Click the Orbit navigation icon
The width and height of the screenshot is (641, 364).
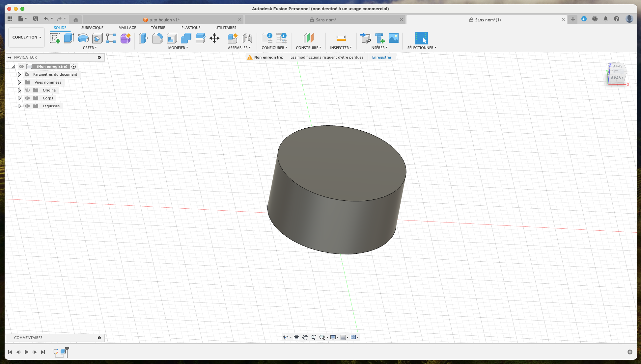[286, 337]
